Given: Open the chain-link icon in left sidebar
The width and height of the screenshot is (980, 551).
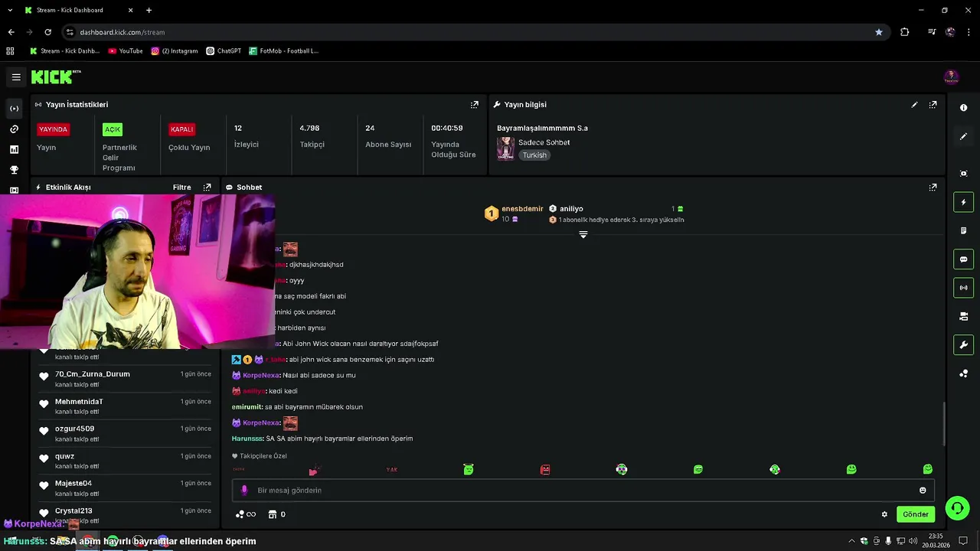Looking at the screenshot, I should click(x=14, y=129).
